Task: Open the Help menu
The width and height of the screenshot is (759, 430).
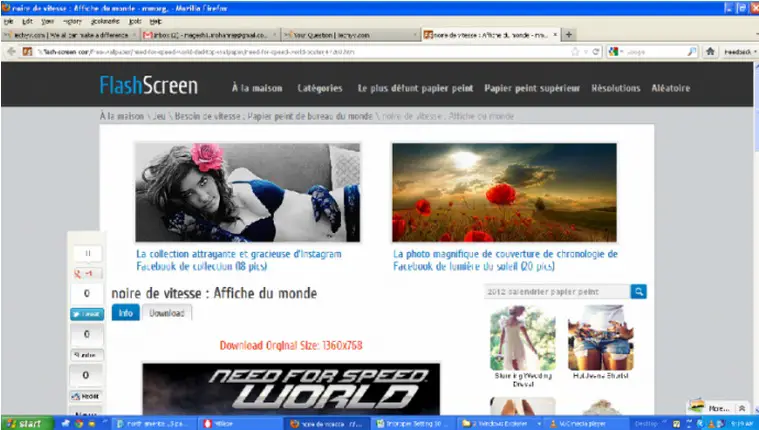Action: coord(155,21)
